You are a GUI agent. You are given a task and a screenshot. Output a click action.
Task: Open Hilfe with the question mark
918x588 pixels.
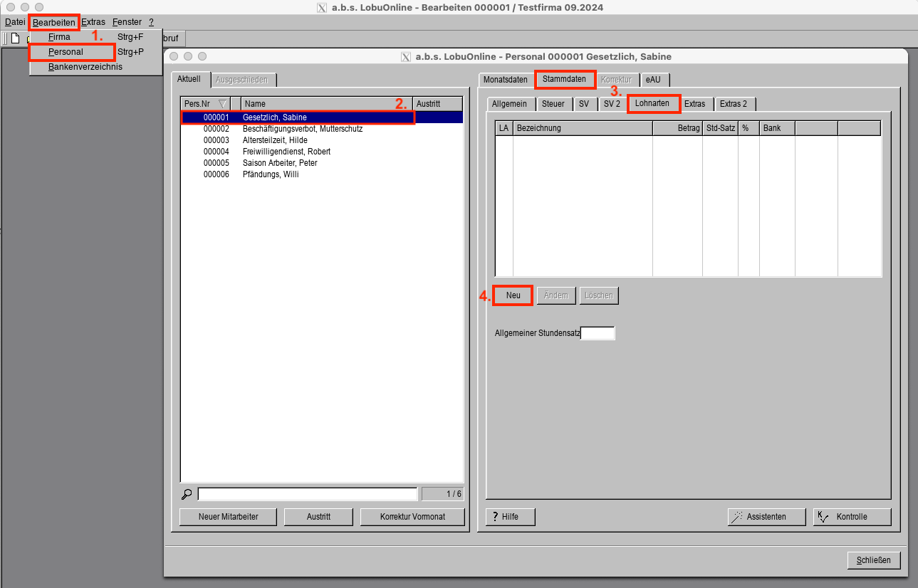tap(510, 517)
